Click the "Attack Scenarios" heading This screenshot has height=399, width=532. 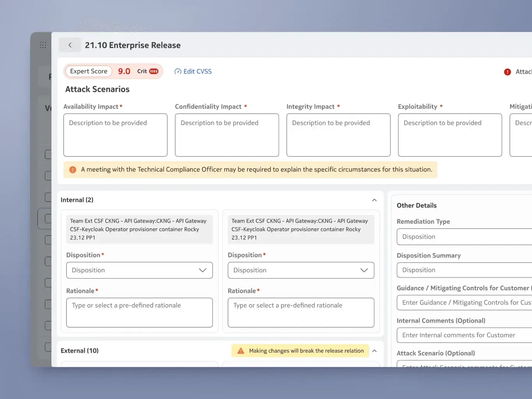point(97,89)
